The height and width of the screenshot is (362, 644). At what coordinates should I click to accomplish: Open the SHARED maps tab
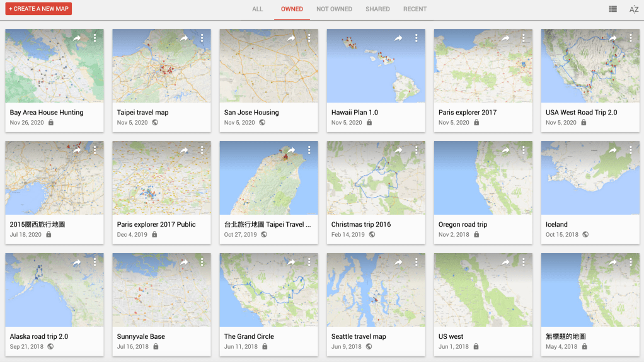(x=377, y=9)
